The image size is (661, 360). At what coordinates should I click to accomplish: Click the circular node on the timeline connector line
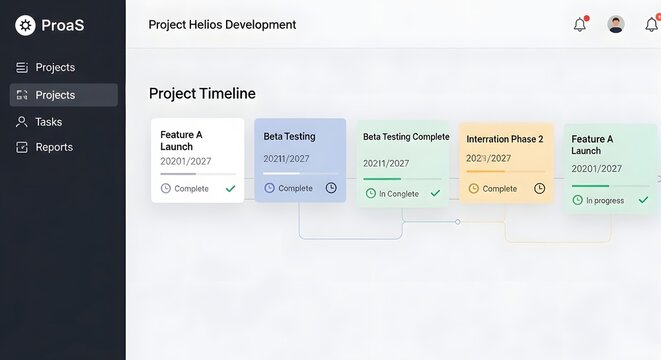457,222
